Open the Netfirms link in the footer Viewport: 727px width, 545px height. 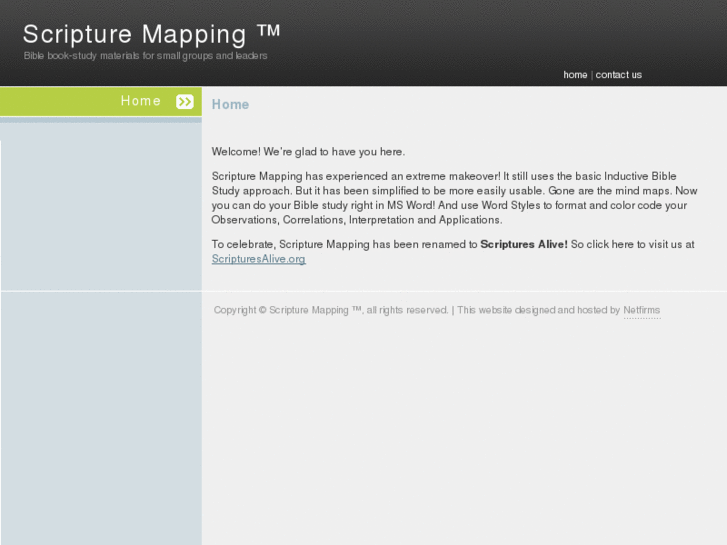(x=642, y=310)
